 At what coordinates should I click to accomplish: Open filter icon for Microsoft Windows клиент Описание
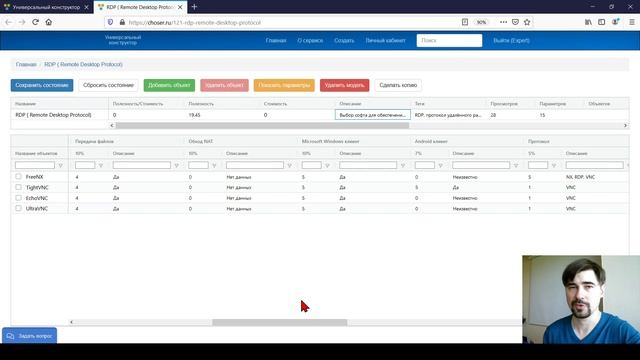point(403,165)
